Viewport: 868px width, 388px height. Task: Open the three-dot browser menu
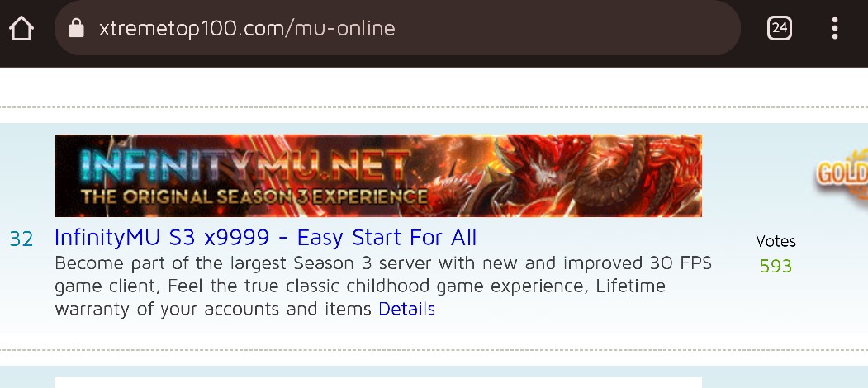click(835, 28)
